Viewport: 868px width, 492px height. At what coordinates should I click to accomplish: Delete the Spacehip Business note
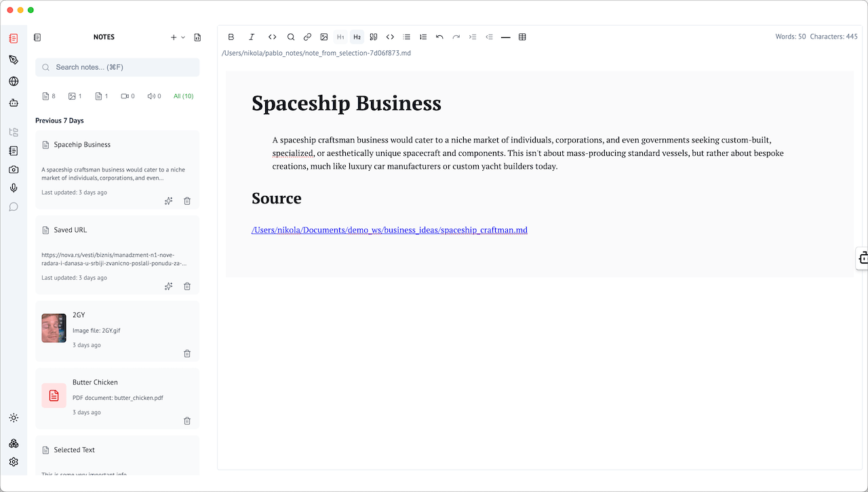(x=187, y=201)
